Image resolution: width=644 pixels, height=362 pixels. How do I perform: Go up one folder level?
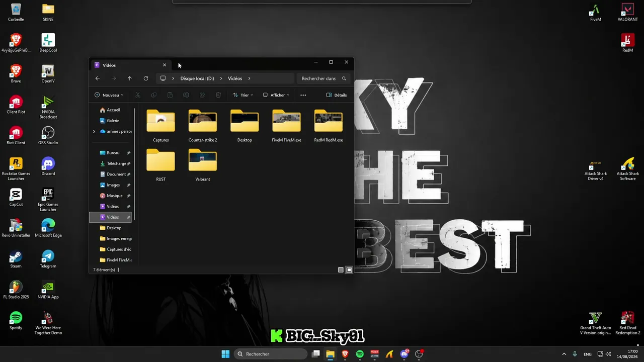point(130,78)
